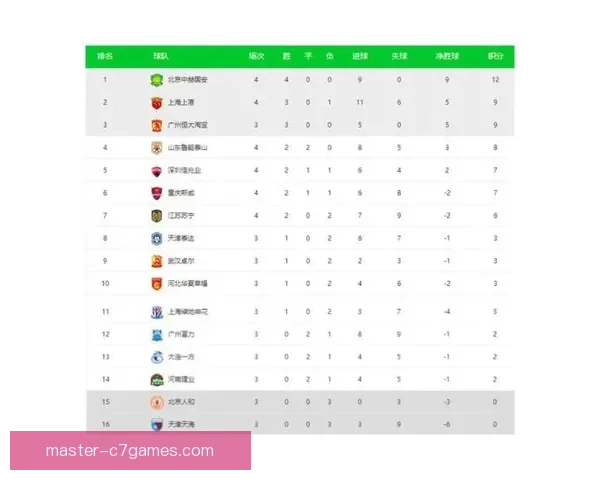600x480 pixels.
Task: Select the 进球 column header
Action: click(359, 56)
